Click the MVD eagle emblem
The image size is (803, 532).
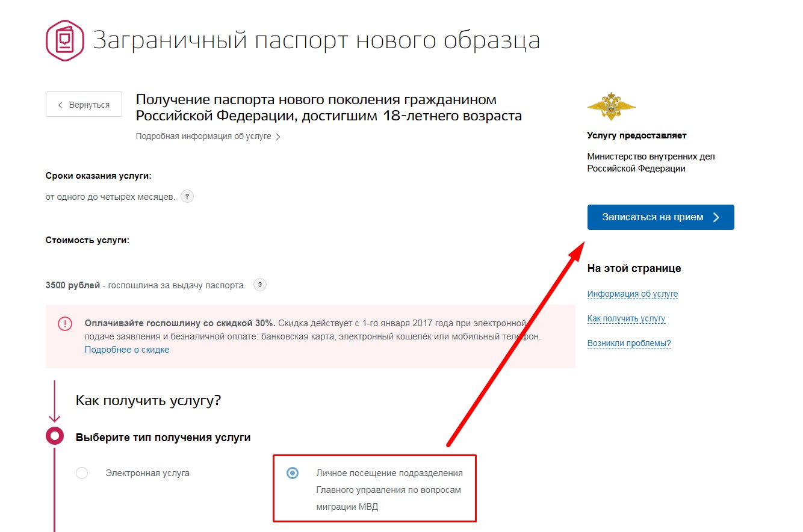[611, 107]
